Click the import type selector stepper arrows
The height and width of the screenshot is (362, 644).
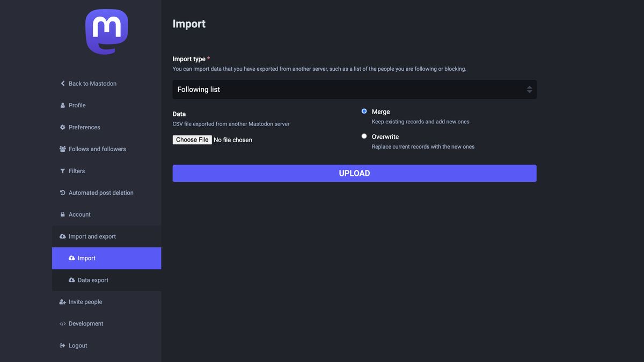coord(529,89)
